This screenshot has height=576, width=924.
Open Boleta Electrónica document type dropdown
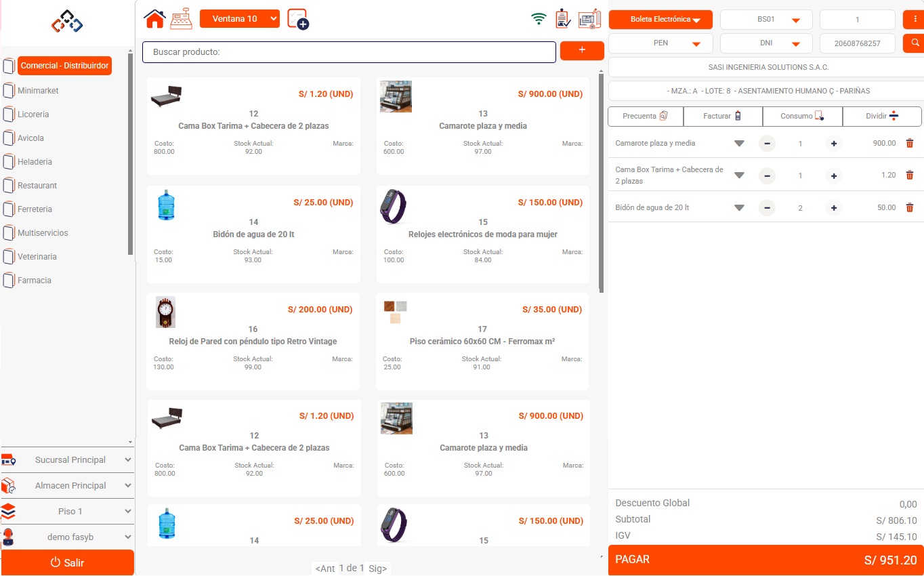[660, 19]
